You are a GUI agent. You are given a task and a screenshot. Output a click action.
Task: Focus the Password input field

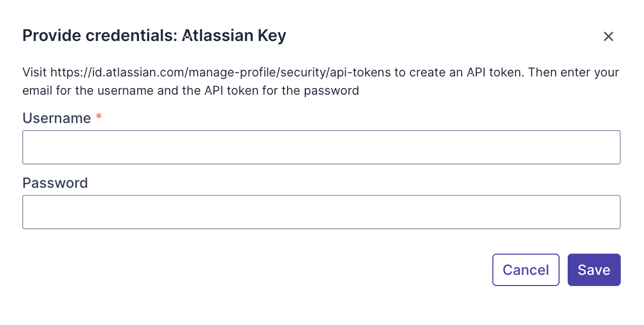321,212
